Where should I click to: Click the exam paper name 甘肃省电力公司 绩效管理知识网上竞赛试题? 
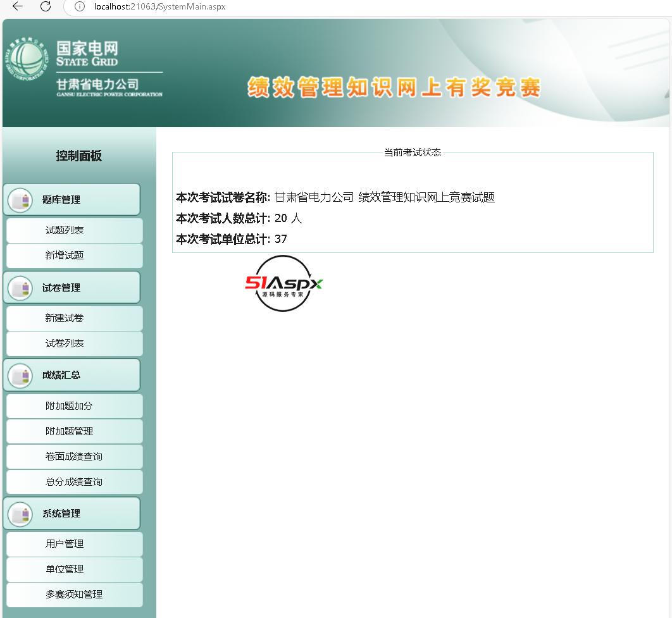click(x=385, y=197)
